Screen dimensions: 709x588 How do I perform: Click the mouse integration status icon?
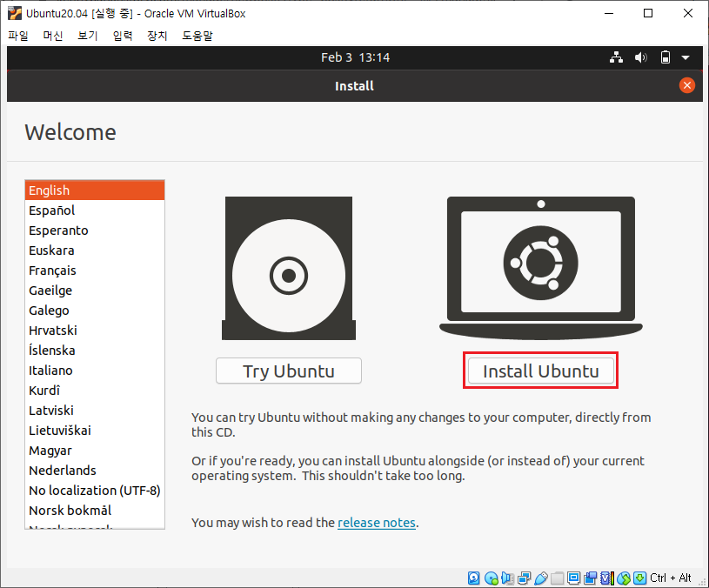pos(624,578)
